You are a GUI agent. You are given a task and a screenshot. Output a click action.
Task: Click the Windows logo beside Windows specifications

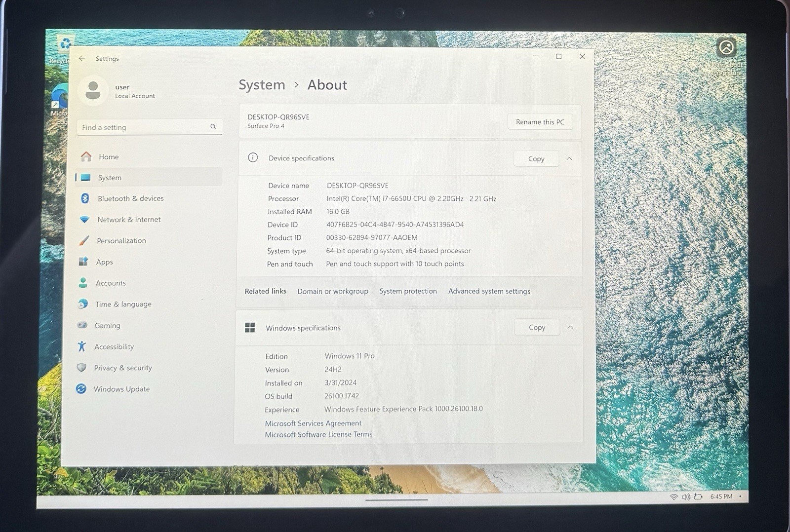(250, 328)
